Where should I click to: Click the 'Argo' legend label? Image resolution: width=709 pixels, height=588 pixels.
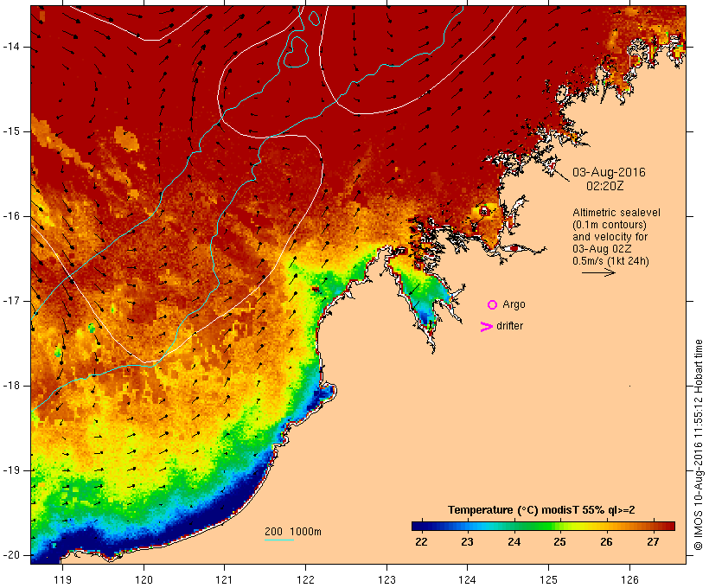(514, 304)
